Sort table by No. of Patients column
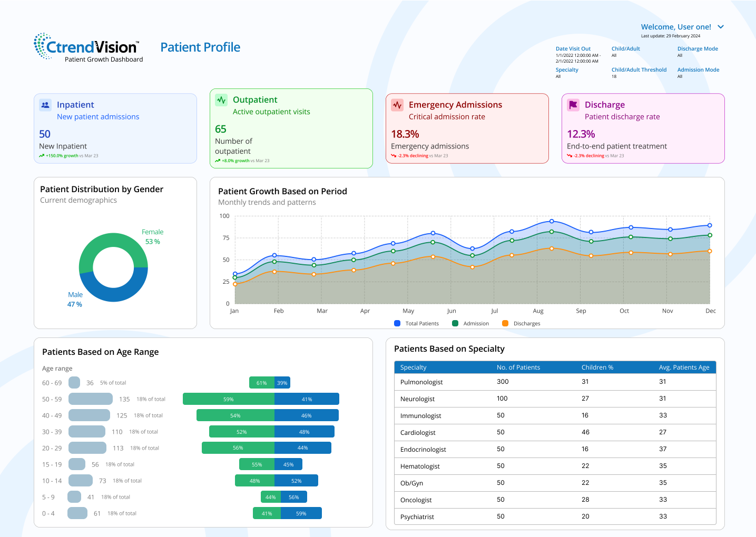The height and width of the screenshot is (537, 756). pyautogui.click(x=518, y=367)
